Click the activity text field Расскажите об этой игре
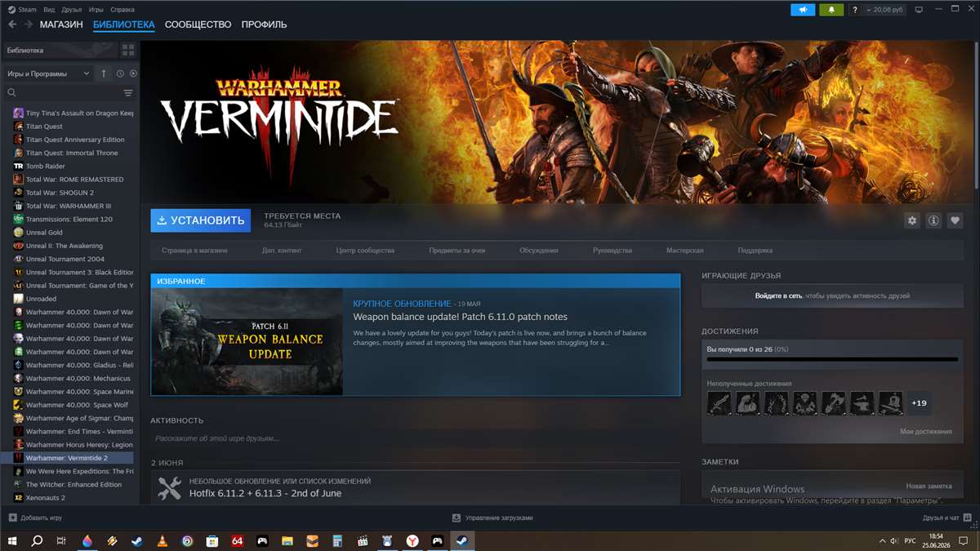This screenshot has height=551, width=980. 415,438
